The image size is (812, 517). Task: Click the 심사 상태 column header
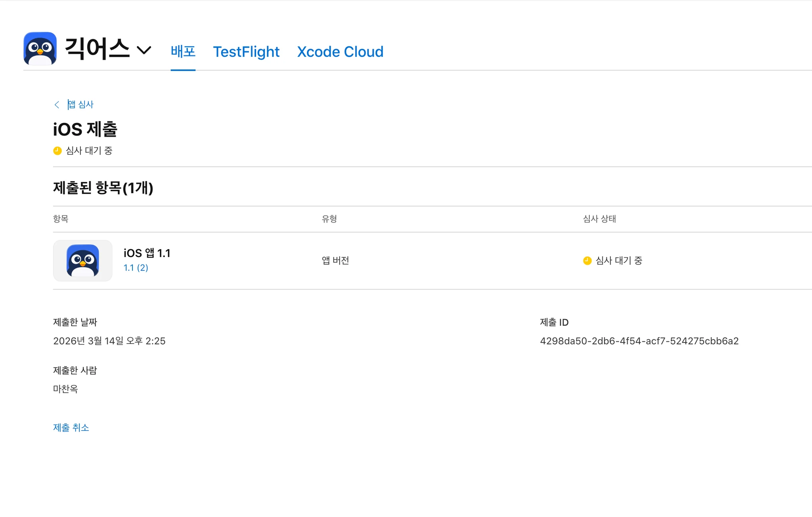[x=599, y=219]
